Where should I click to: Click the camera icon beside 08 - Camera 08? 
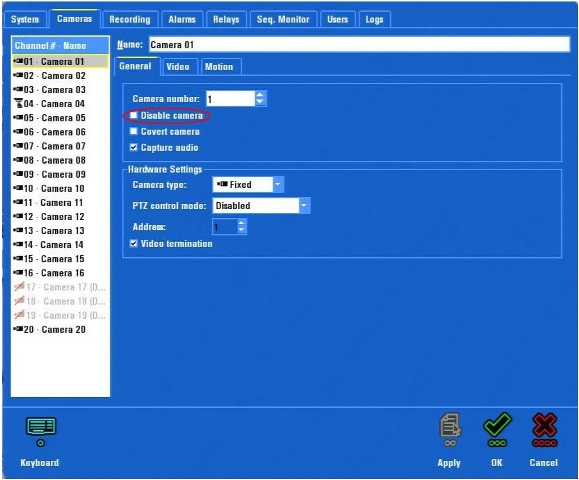coord(18,160)
